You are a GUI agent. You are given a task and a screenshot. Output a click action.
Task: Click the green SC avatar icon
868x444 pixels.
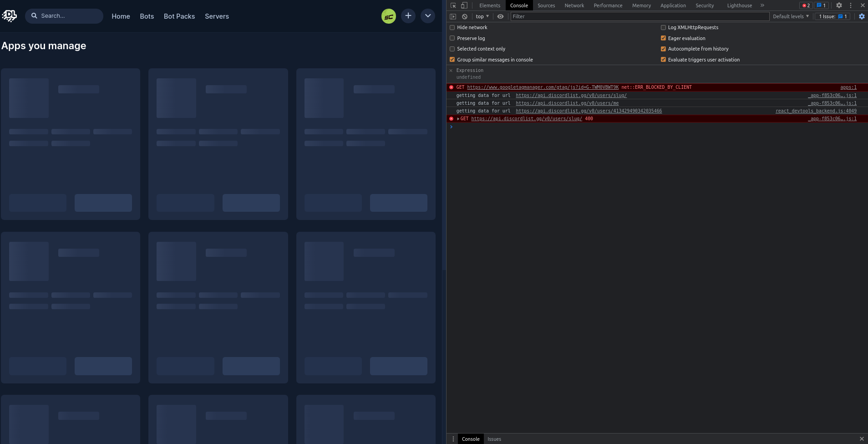click(388, 15)
